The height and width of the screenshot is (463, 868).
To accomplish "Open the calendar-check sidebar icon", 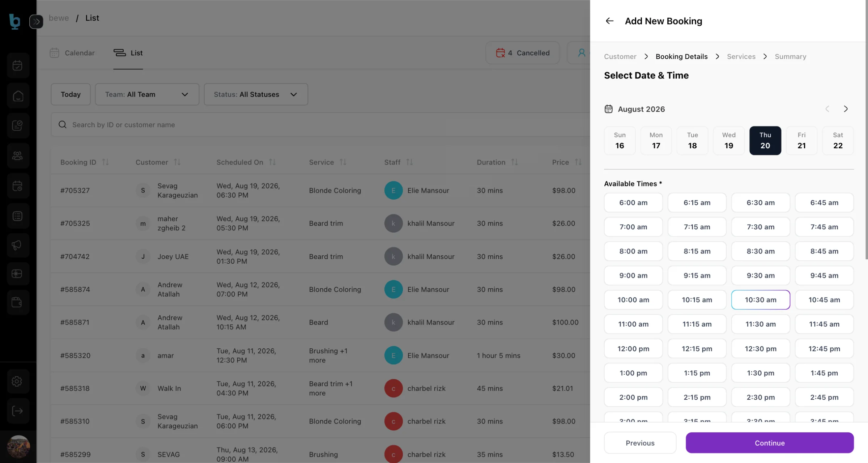I will click(17, 65).
